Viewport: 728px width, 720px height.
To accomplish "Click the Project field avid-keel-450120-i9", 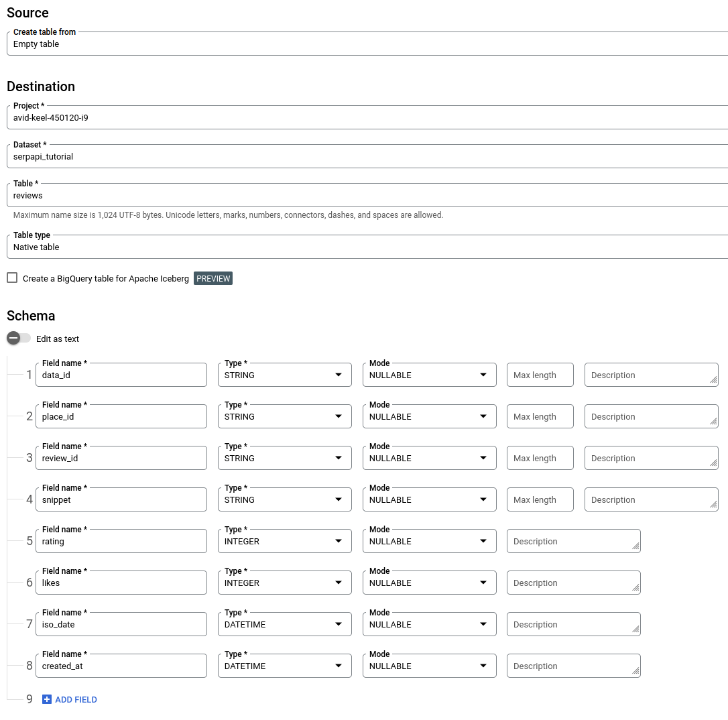I will click(x=367, y=117).
